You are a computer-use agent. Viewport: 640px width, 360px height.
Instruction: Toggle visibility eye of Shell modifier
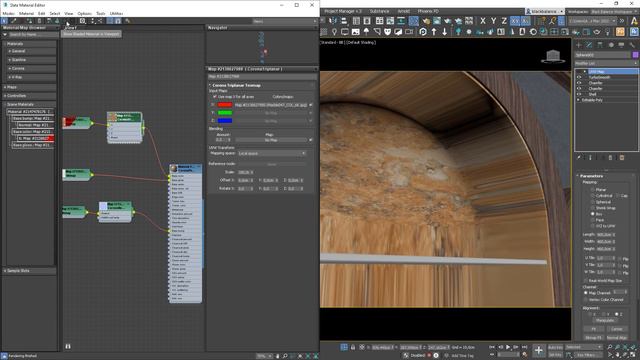pyautogui.click(x=579, y=94)
